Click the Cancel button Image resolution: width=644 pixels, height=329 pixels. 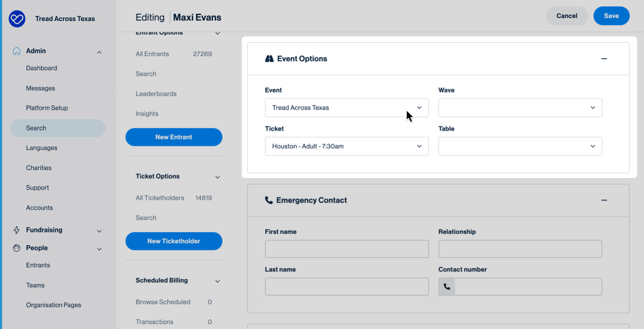click(x=567, y=16)
